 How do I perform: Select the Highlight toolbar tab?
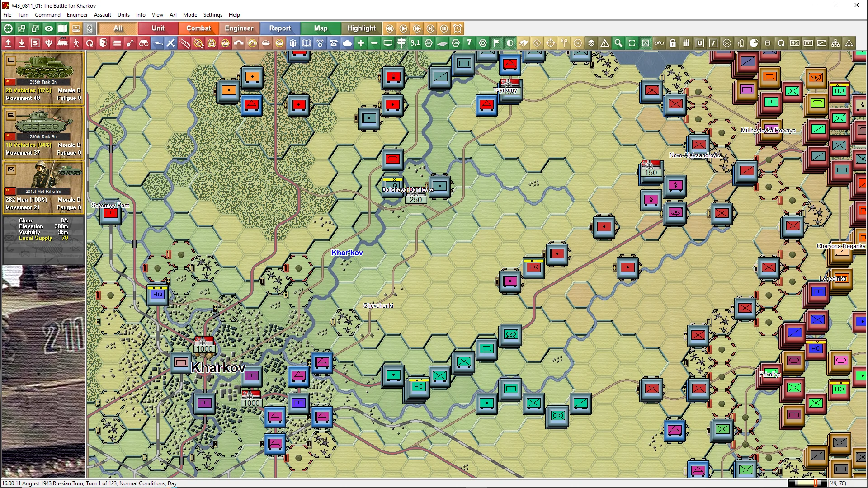(361, 28)
